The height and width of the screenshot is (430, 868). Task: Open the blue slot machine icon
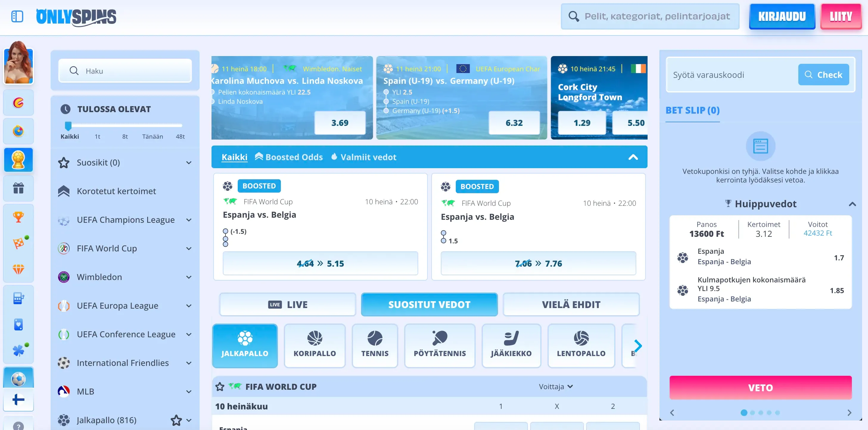click(x=18, y=298)
